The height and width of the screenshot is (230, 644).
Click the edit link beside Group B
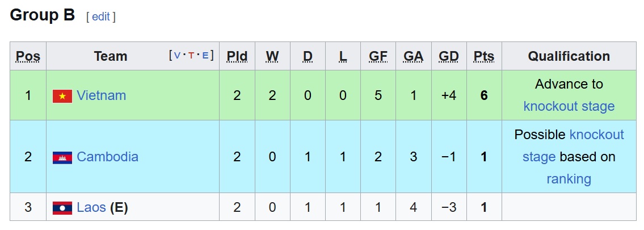pyautogui.click(x=101, y=17)
